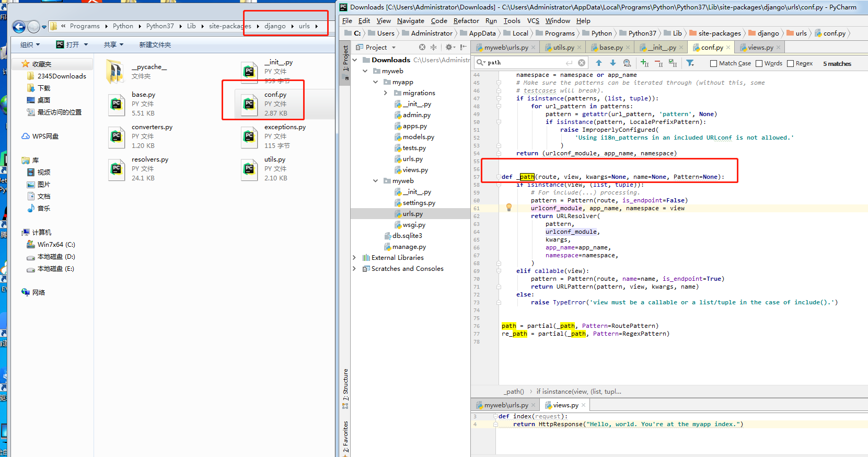The width and height of the screenshot is (868, 457).
Task: Click site-packages in PyCharm navigation bar
Action: (715, 33)
